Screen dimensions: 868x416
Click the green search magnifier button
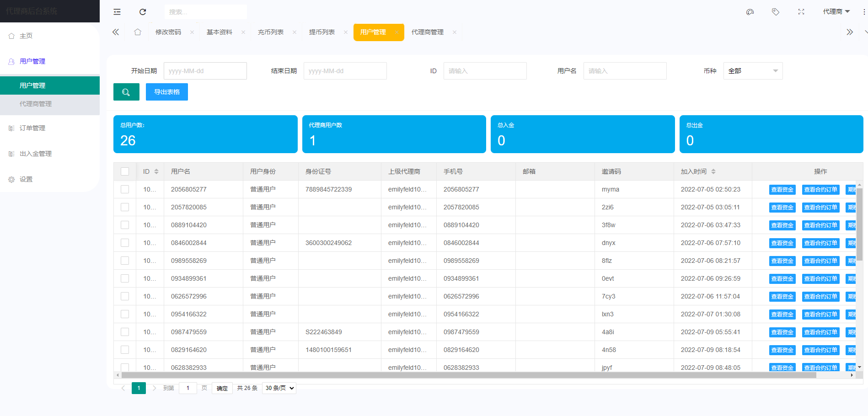point(126,92)
